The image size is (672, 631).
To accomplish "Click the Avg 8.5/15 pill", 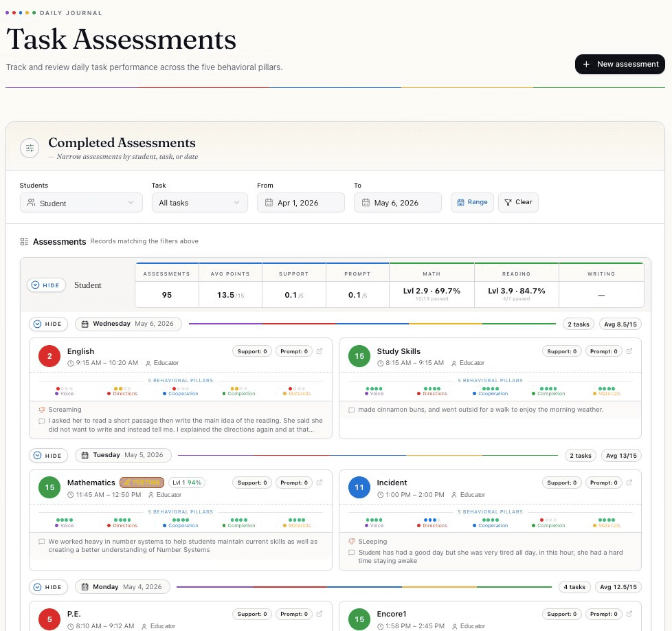I will [x=620, y=324].
